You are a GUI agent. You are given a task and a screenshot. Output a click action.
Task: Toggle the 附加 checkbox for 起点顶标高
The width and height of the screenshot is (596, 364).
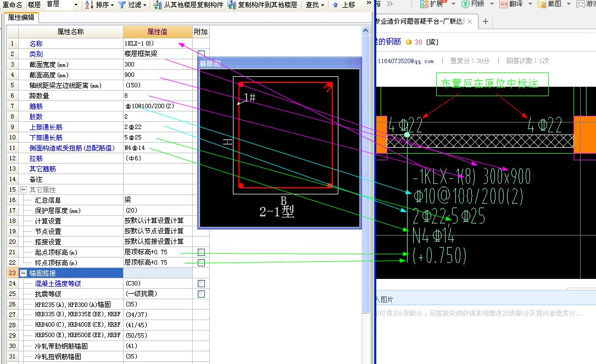[x=202, y=253]
